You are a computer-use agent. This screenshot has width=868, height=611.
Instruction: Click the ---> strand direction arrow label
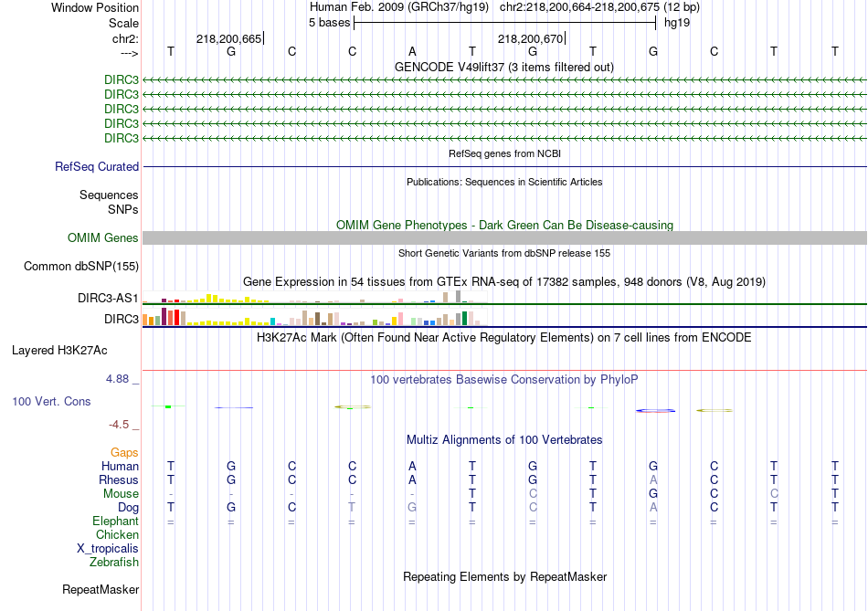pos(129,53)
